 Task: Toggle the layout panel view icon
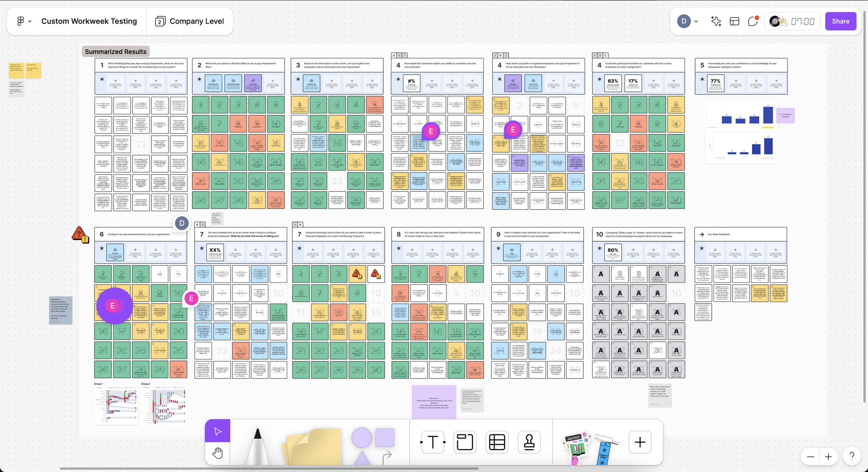coord(734,21)
